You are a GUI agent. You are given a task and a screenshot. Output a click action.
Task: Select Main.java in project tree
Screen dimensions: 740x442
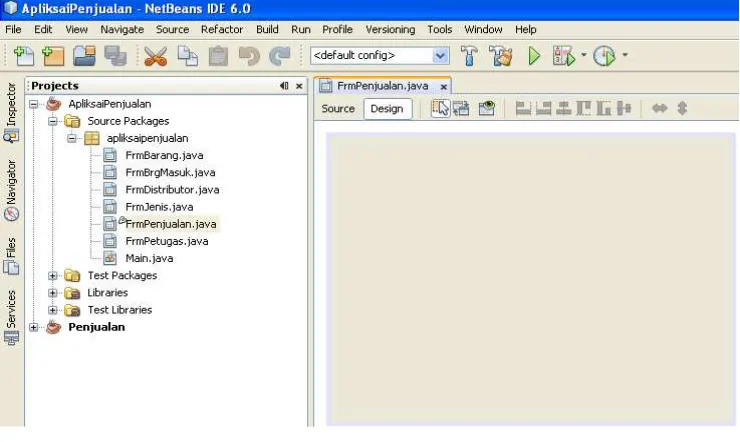coord(149,259)
